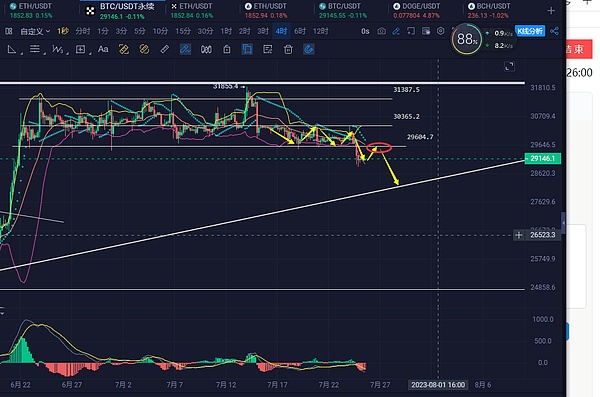Select the ruler measurement tool
The image size is (600, 397).
click(x=165, y=49)
